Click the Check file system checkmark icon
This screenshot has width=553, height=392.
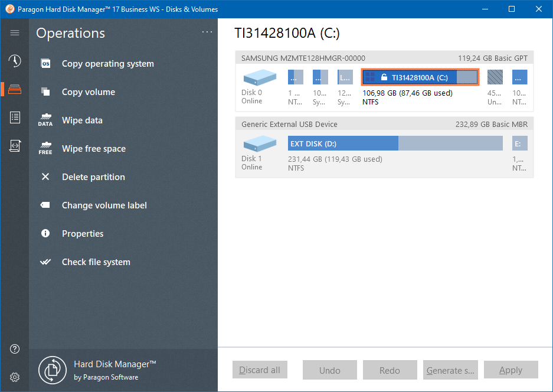coord(45,262)
